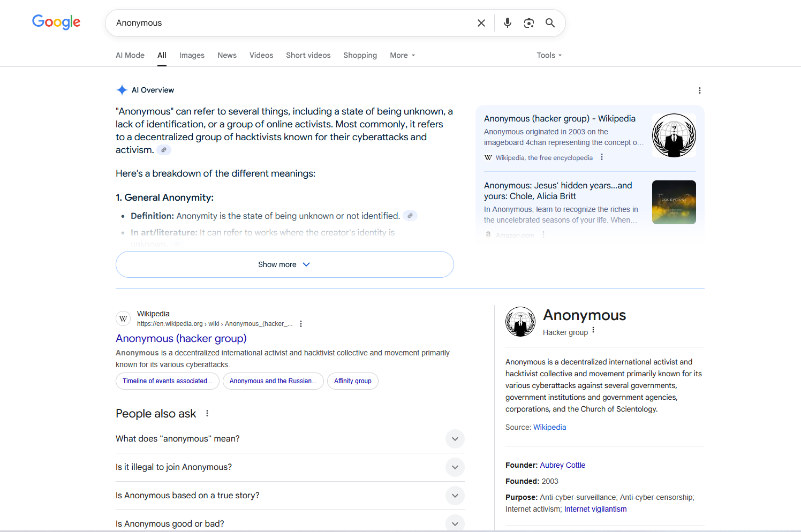This screenshot has width=801, height=532.
Task: Open the Internet vigilantism link
Action: click(x=595, y=509)
